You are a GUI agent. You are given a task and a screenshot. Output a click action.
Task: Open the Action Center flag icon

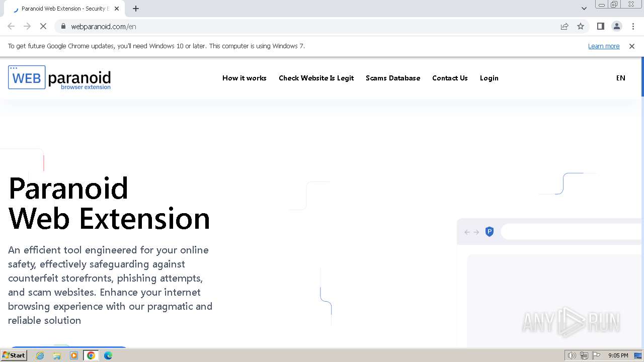tap(596, 355)
